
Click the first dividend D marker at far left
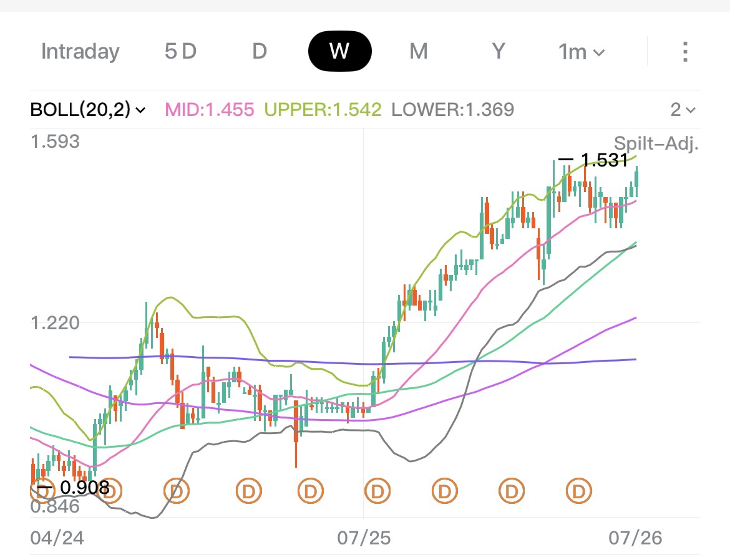coord(42,490)
